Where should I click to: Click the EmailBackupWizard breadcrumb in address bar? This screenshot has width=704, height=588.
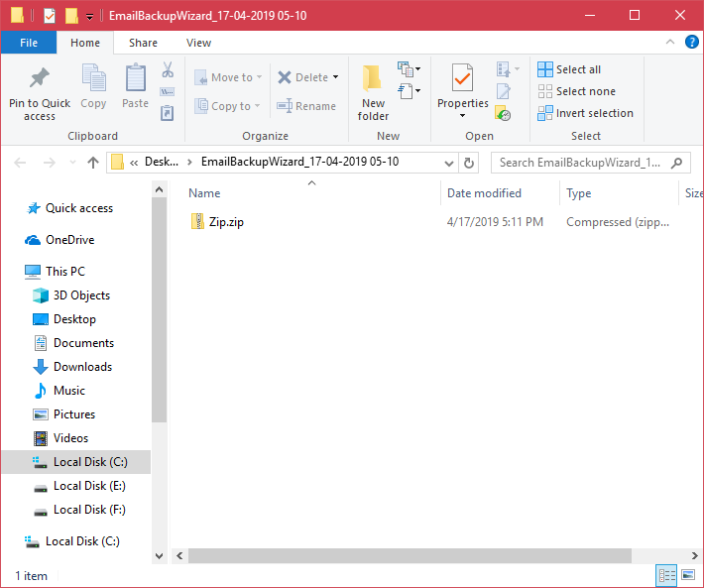299,162
